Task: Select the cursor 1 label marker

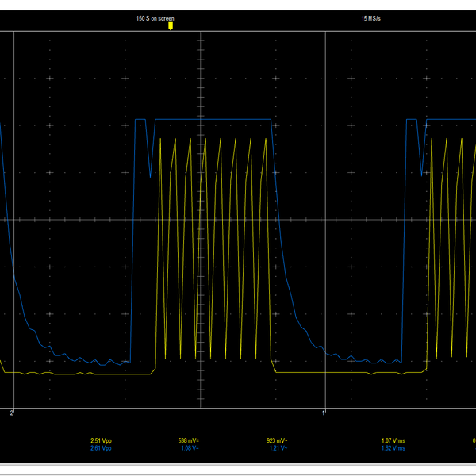Action: pos(324,413)
